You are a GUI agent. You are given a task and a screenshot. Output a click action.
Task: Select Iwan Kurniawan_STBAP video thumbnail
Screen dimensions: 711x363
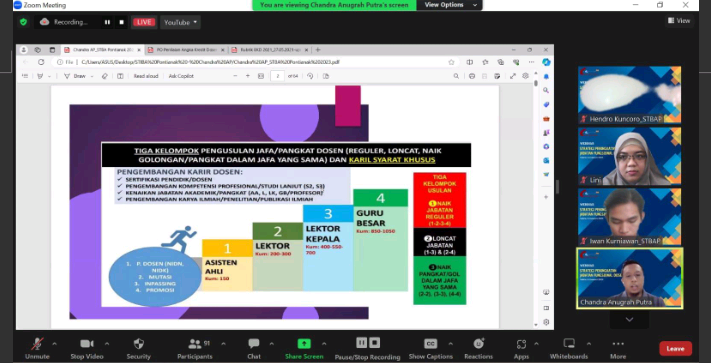tap(629, 217)
